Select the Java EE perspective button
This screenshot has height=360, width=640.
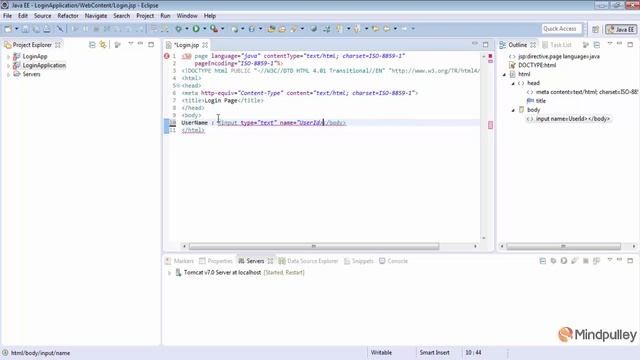click(621, 29)
